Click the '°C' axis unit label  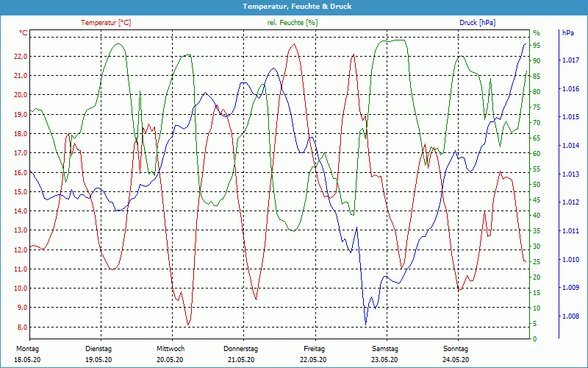pos(24,33)
